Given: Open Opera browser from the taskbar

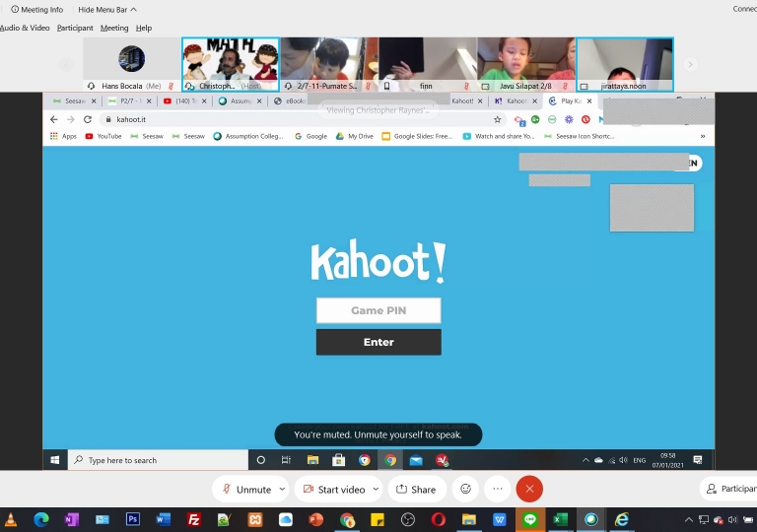Looking at the screenshot, I should point(439,519).
